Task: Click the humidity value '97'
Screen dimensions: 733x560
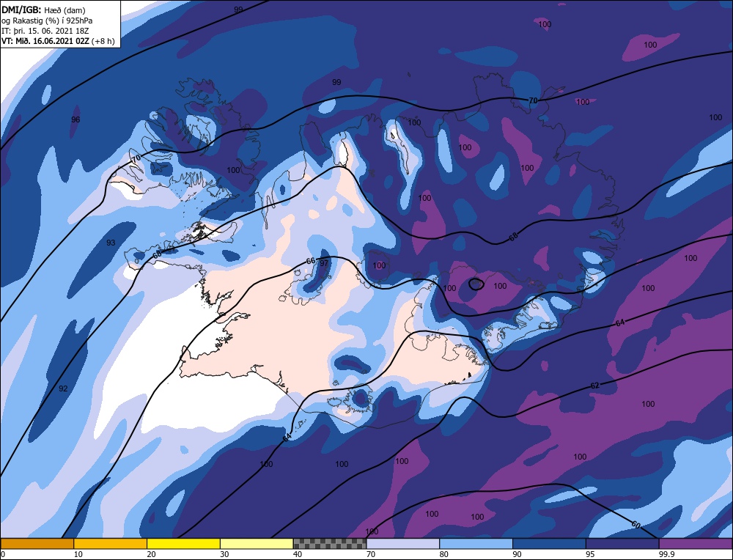Action: (x=324, y=263)
